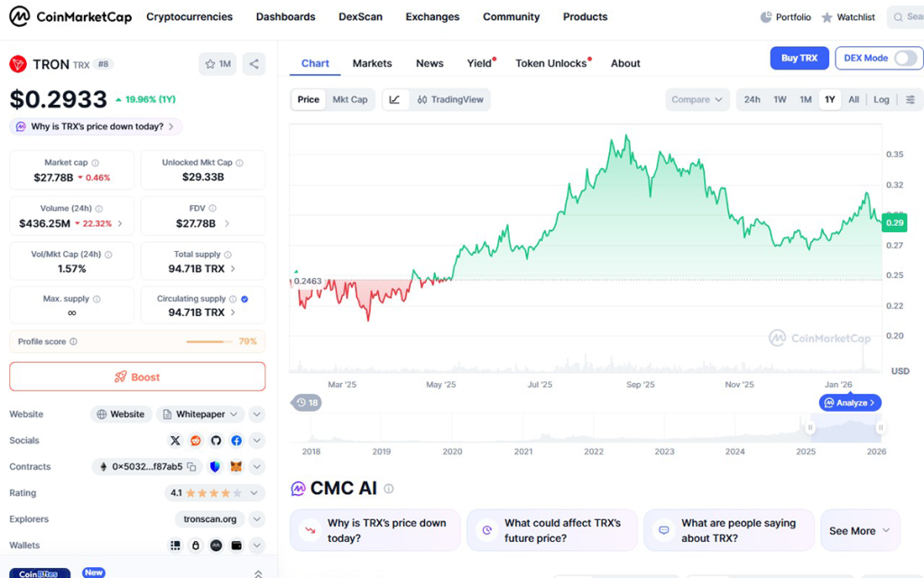Expand See More CMC AI questions
Screen dimensions: 924x578
tap(860, 531)
